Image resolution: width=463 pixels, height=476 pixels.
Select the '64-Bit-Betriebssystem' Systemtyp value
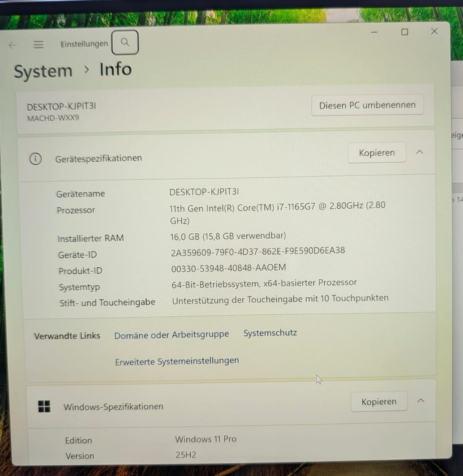coord(264,283)
